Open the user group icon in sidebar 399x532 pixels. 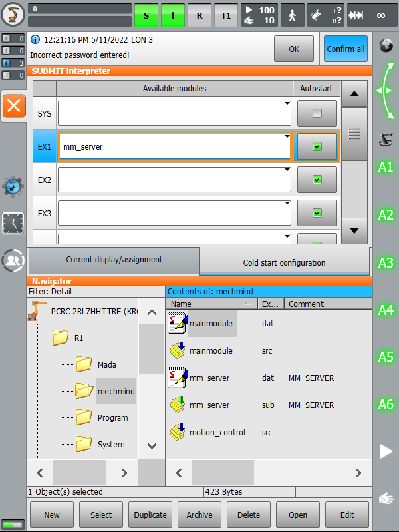pyautogui.click(x=13, y=260)
